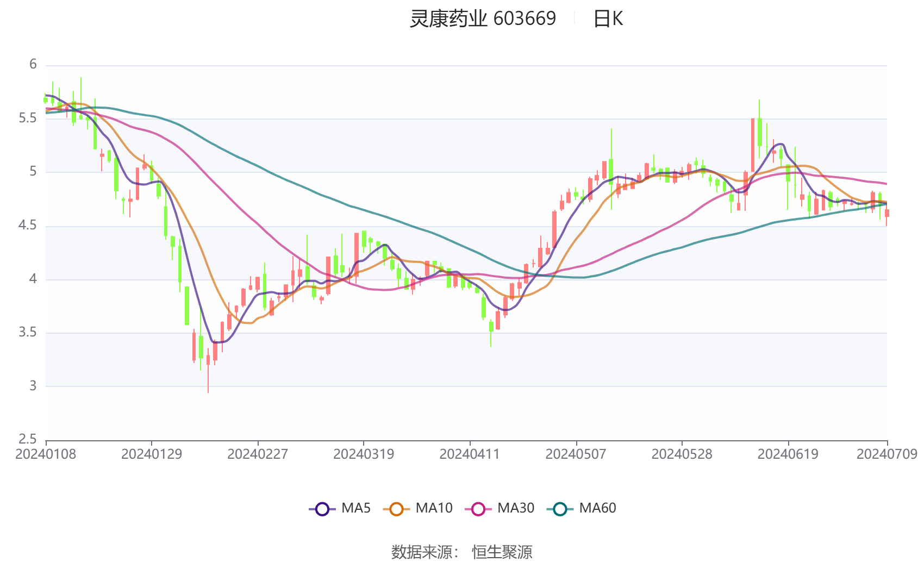924x562 pixels.
Task: Toggle the MA5 legend marker
Action: [x=322, y=509]
